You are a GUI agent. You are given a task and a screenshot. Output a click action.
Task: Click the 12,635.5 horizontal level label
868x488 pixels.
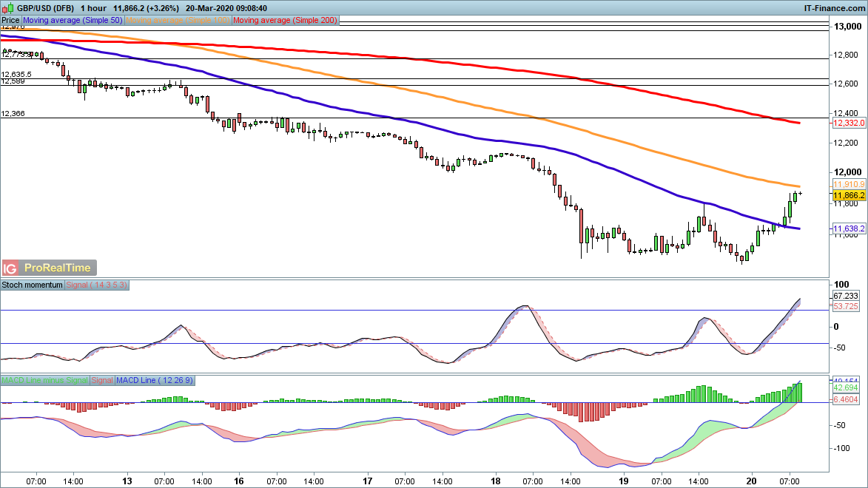16,74
